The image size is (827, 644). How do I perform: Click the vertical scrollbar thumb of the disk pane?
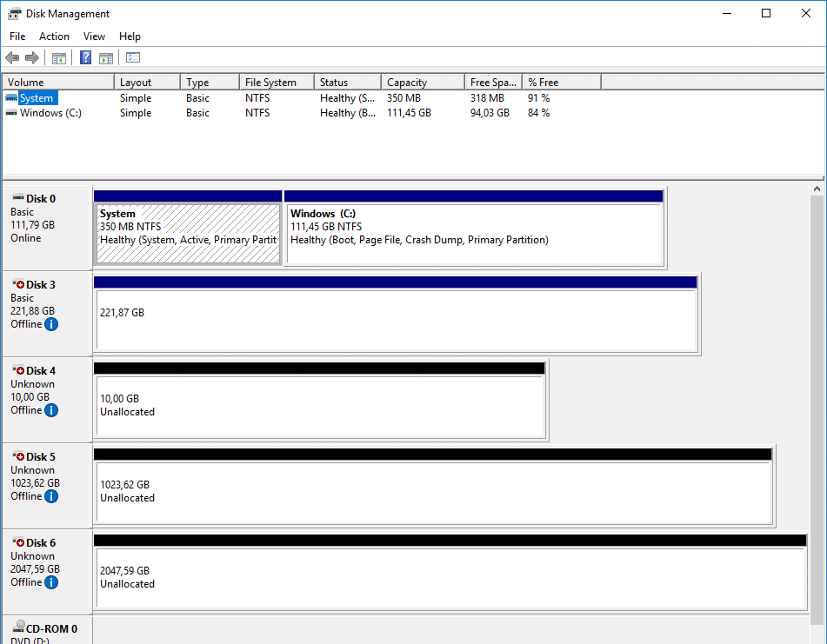[817, 408]
